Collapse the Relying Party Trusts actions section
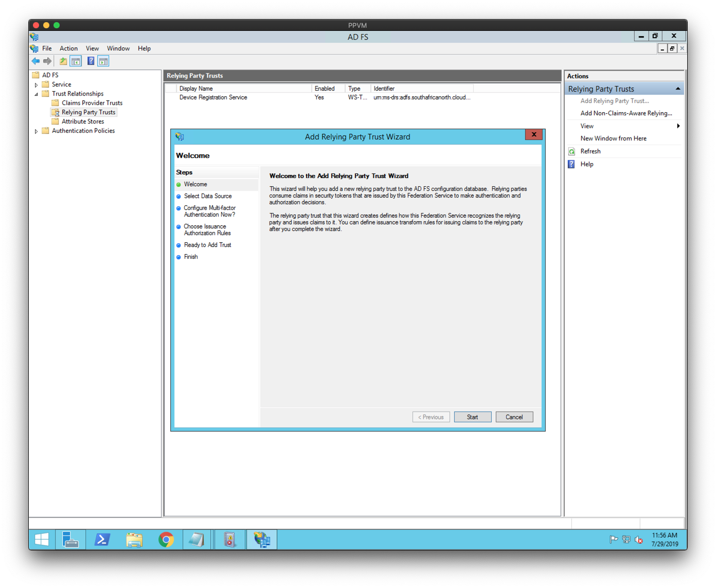The width and height of the screenshot is (716, 588). (x=678, y=89)
